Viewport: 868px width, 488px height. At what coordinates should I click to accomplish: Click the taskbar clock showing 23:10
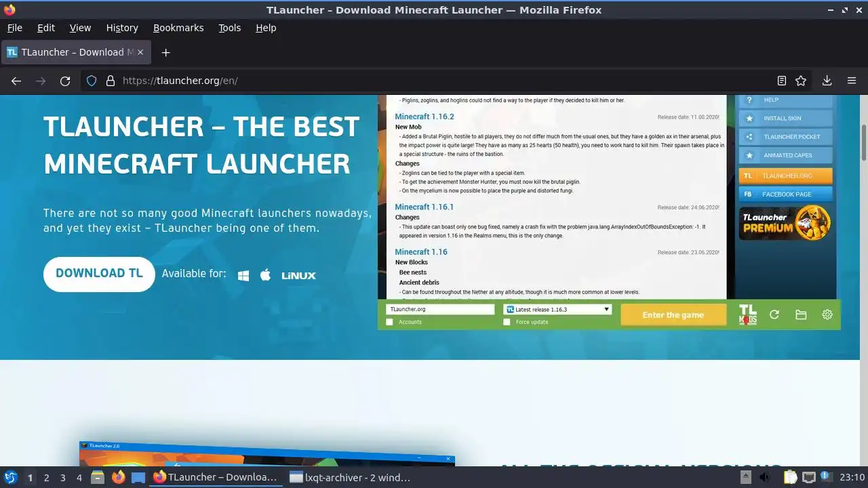tap(852, 477)
